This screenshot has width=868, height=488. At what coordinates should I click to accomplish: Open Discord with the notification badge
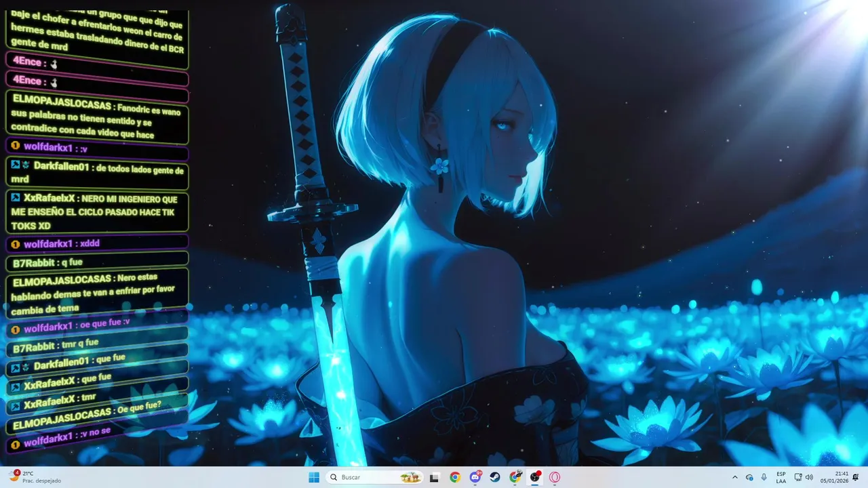click(x=475, y=477)
